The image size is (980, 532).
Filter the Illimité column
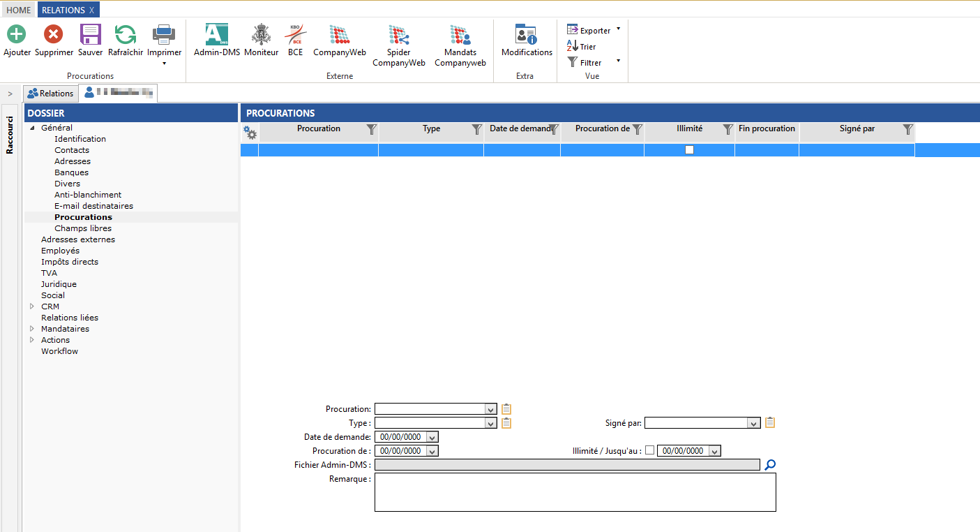(x=728, y=129)
